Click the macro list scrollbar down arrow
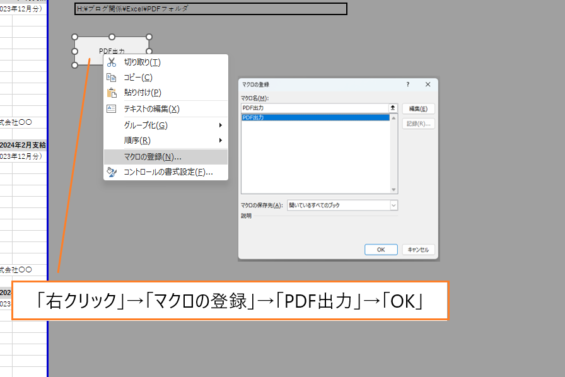Viewport: 565px width, 377px height. pyautogui.click(x=393, y=190)
